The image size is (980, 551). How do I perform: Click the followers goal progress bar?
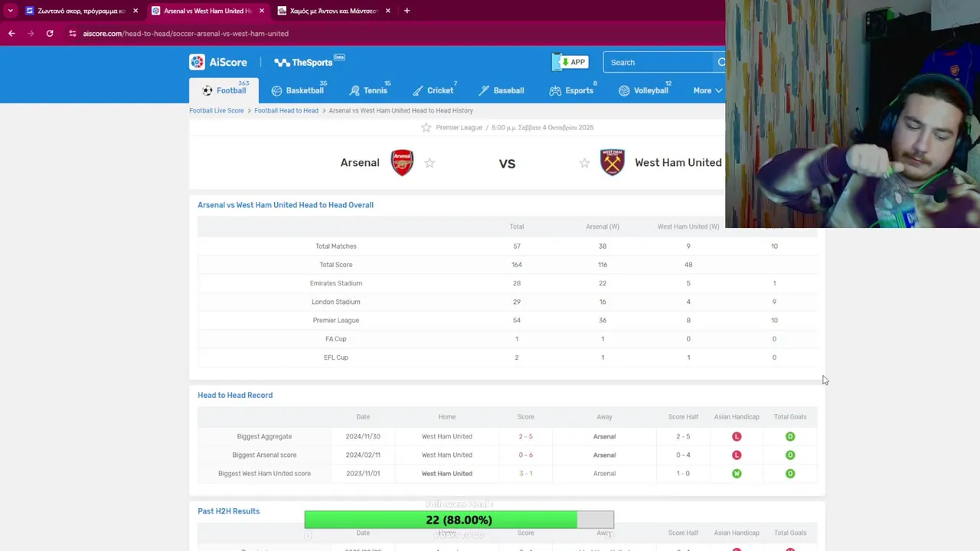click(x=459, y=520)
